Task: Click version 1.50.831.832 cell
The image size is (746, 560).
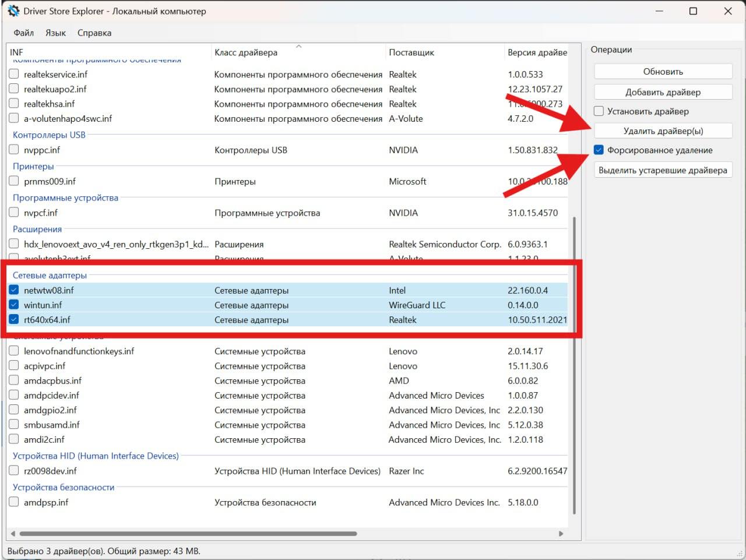Action: click(x=533, y=150)
